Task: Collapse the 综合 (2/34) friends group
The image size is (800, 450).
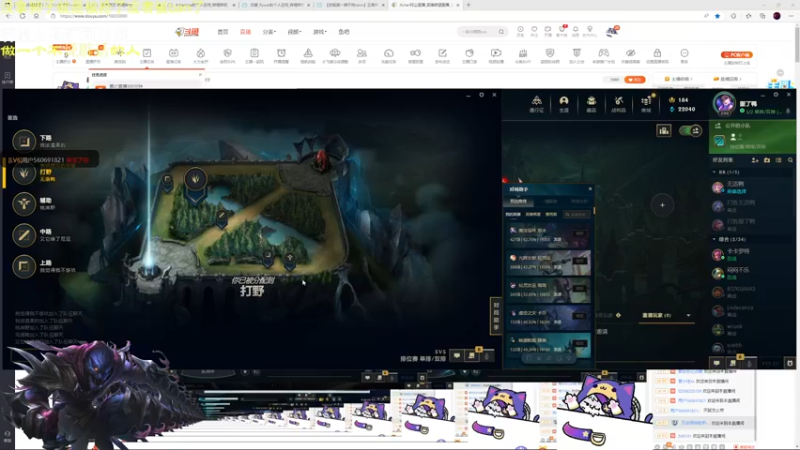Action: point(714,239)
